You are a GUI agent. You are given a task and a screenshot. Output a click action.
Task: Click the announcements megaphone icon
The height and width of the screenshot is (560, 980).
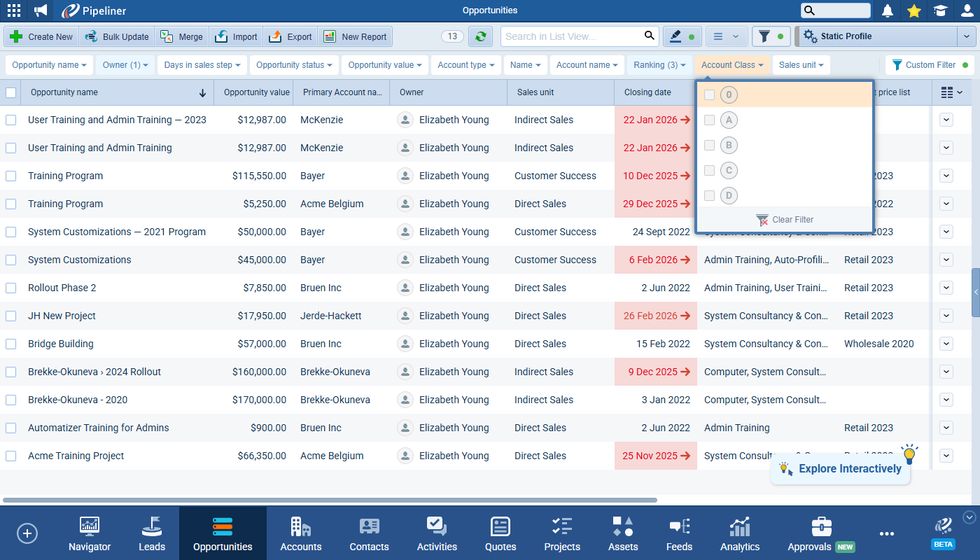41,10
